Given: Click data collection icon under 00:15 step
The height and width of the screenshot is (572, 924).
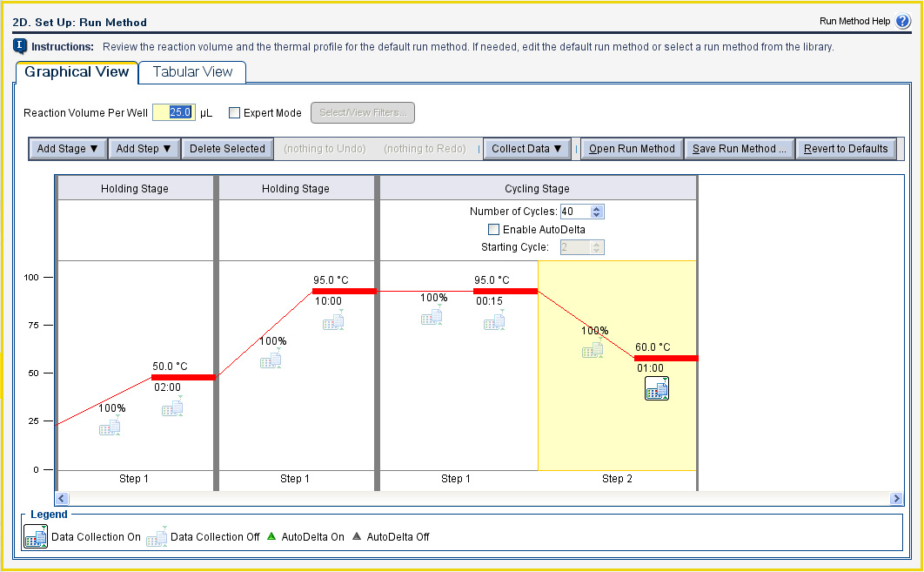Looking at the screenshot, I should point(494,321).
